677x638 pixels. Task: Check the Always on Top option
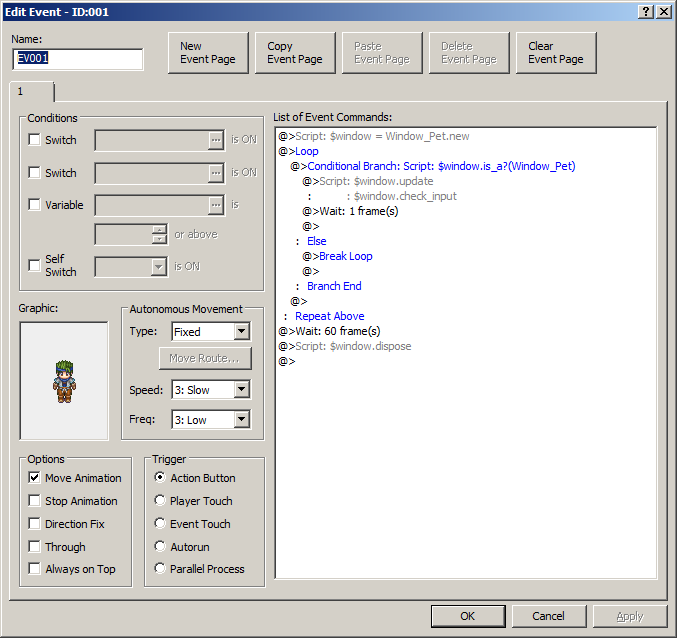point(34,569)
